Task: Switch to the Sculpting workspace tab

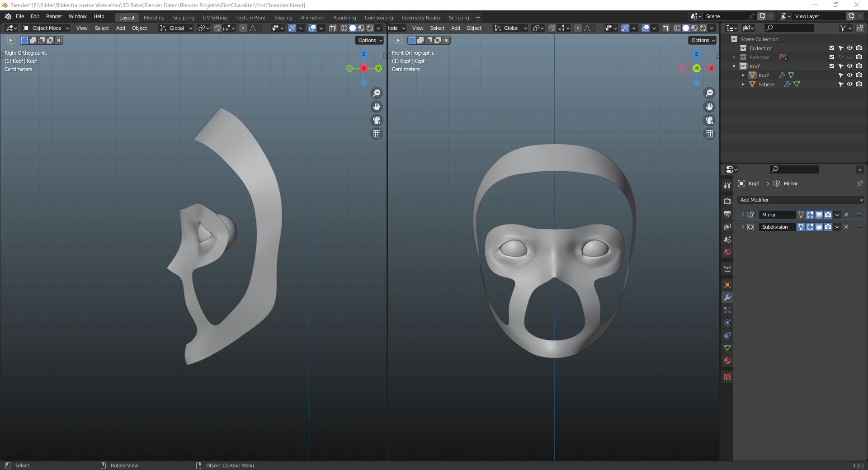Action: coord(183,18)
